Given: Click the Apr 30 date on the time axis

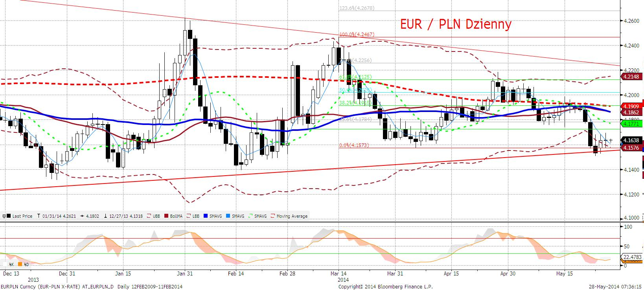Looking at the screenshot, I should pos(508,273).
